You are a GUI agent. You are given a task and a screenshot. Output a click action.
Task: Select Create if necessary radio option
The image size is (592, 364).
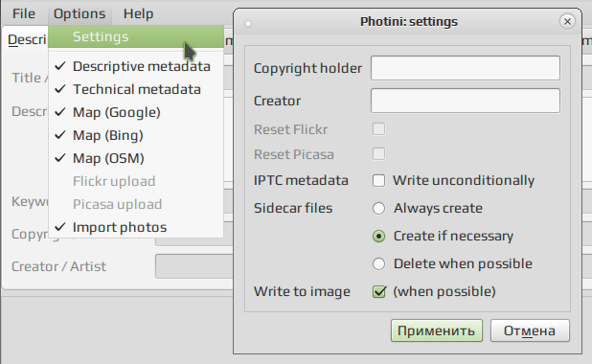[x=378, y=236]
